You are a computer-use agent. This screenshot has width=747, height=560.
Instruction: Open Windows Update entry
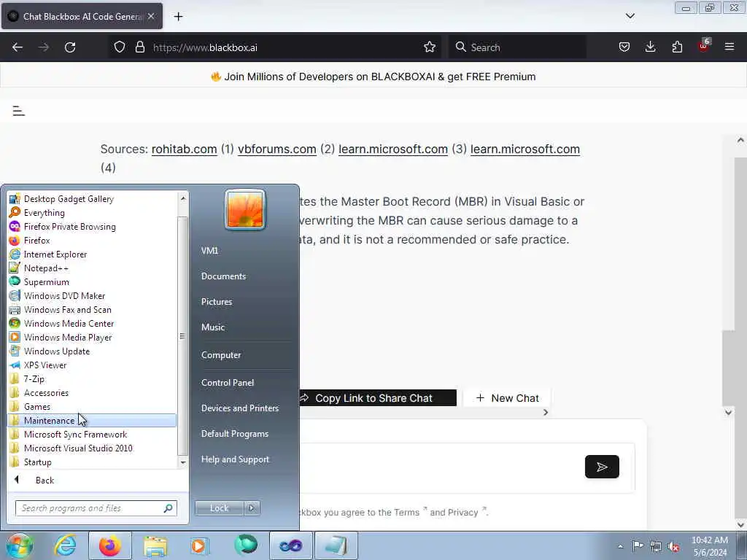57,351
